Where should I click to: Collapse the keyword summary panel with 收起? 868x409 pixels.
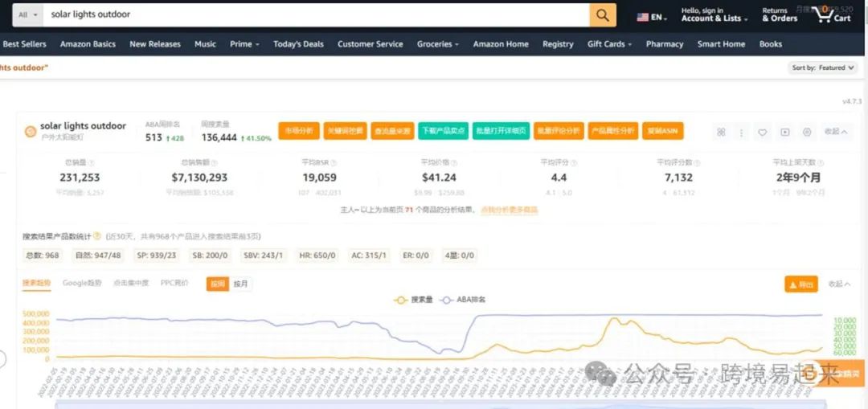coord(836,132)
